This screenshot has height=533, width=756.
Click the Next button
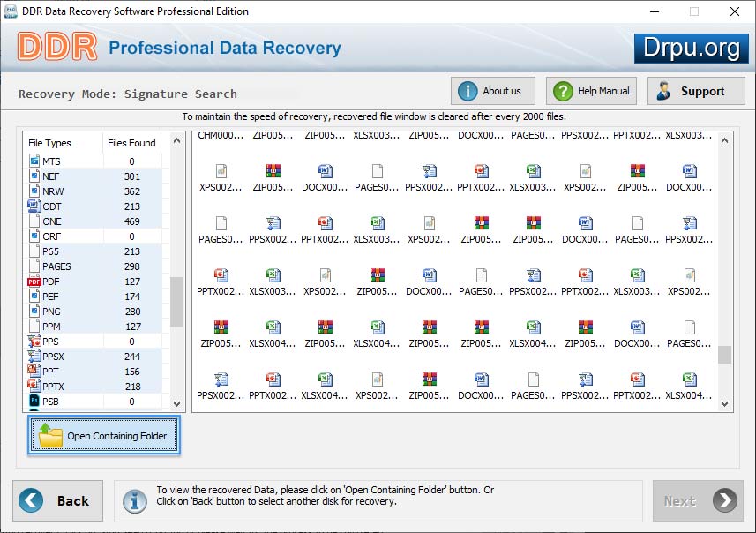(698, 500)
